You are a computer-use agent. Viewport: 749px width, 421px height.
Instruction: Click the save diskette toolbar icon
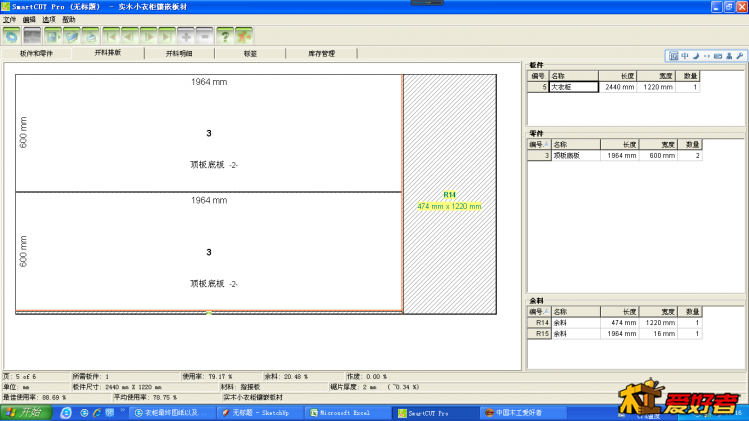point(53,36)
